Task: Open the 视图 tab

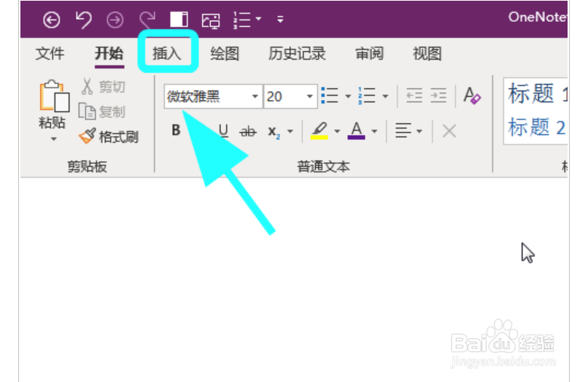Action: pos(427,54)
